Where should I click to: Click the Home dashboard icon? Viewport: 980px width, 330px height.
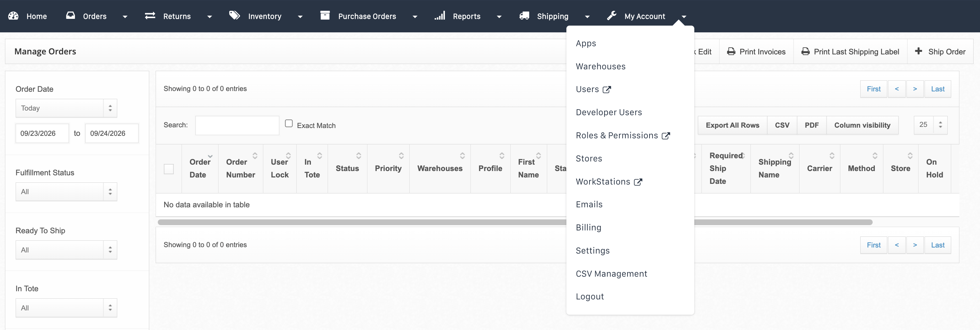click(x=13, y=16)
